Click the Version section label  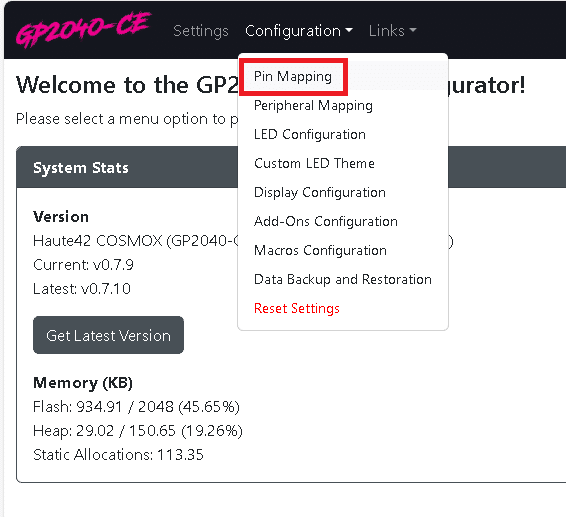click(61, 217)
